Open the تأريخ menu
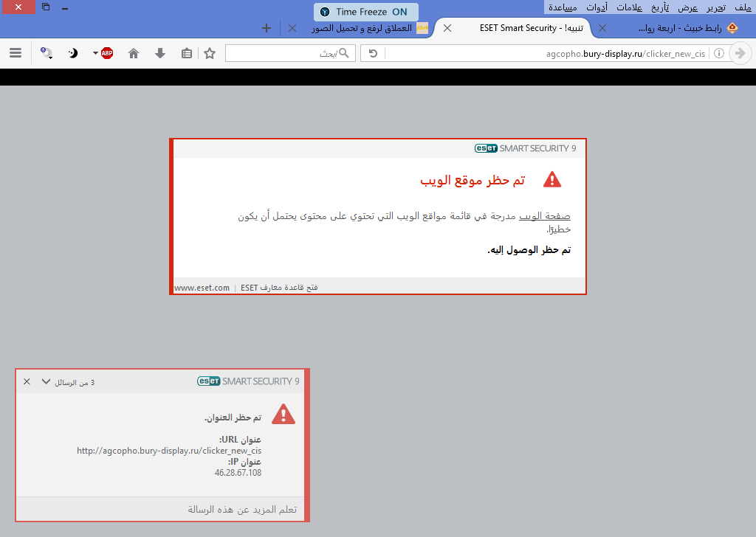Viewport: 756px width, 537px height. coord(660,7)
